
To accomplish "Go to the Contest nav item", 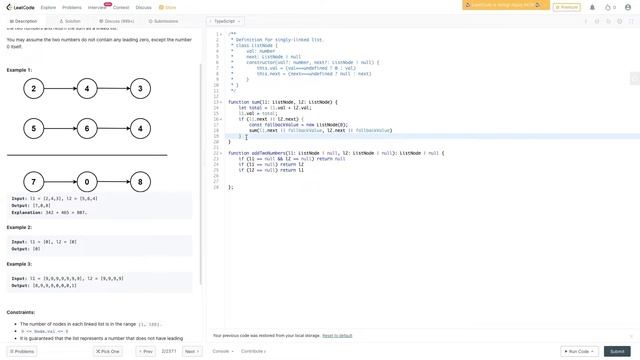I will [x=121, y=8].
